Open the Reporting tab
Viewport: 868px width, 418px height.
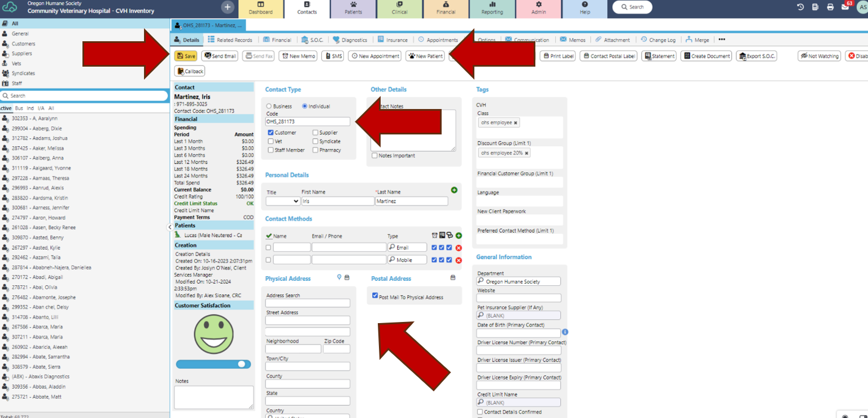tap(492, 9)
